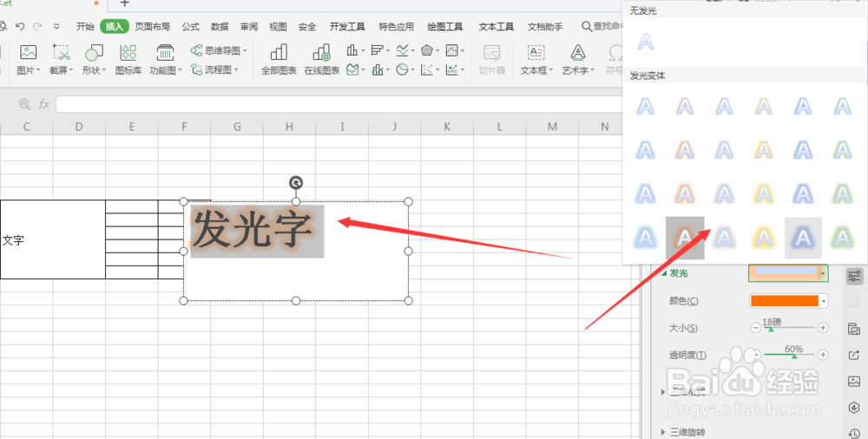
Task: Click the radar chart icon
Action: point(426,50)
